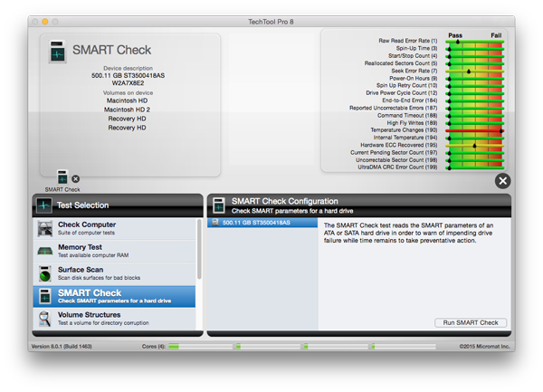Choose Surface Scan from test list
The height and width of the screenshot is (392, 543).
(114, 273)
